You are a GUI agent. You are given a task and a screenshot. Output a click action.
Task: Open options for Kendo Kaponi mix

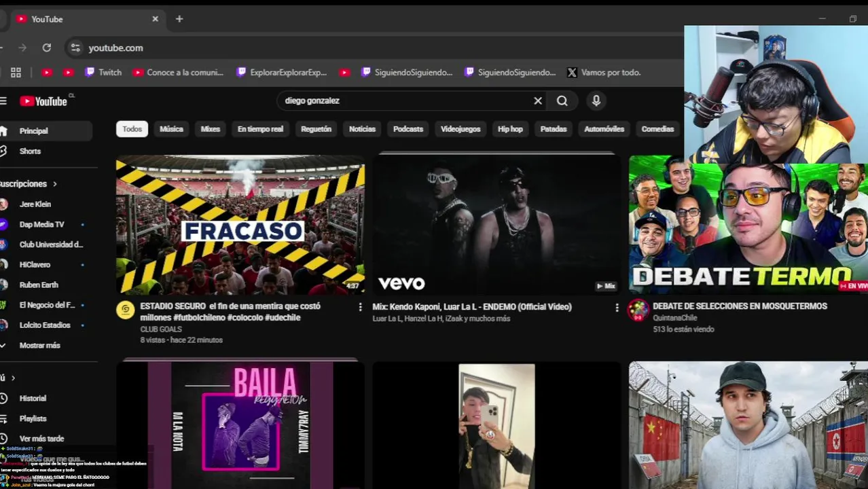[617, 308]
